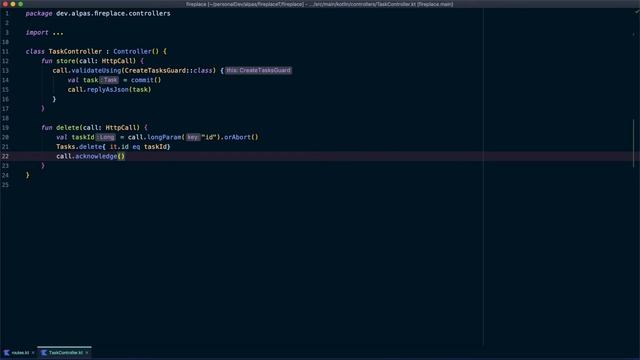Minimize the window with the yellow button
Viewport: 640px width, 360px height.
coord(13,4)
